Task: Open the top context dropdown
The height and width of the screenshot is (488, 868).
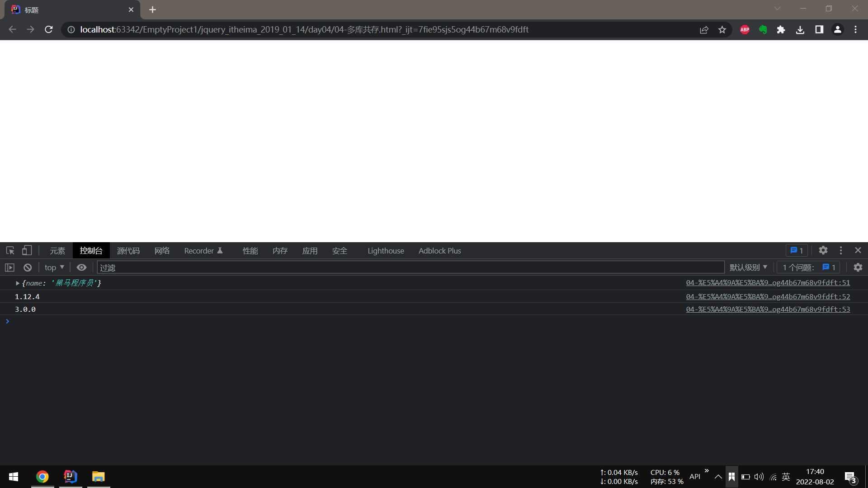Action: tap(54, 267)
